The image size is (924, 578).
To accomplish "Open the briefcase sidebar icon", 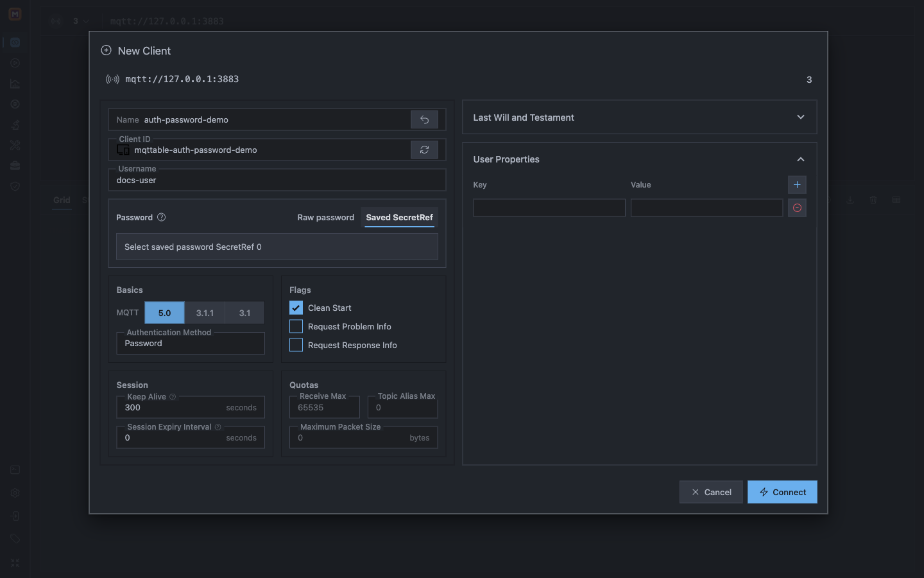I will pyautogui.click(x=15, y=166).
